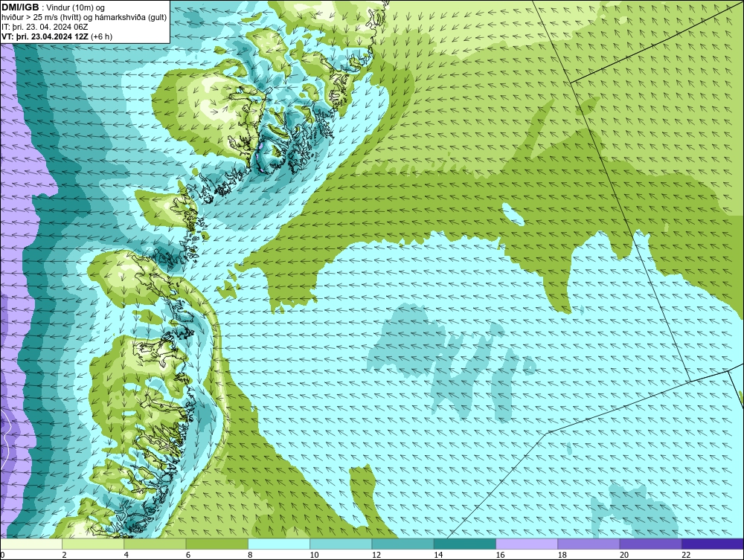Click the "18" label on the wind scale

[562, 556]
